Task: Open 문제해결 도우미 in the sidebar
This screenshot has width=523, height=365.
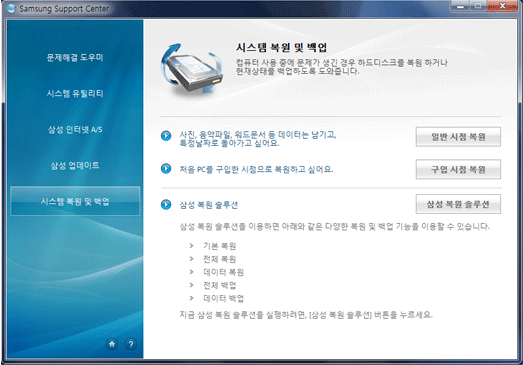Action: (75, 57)
